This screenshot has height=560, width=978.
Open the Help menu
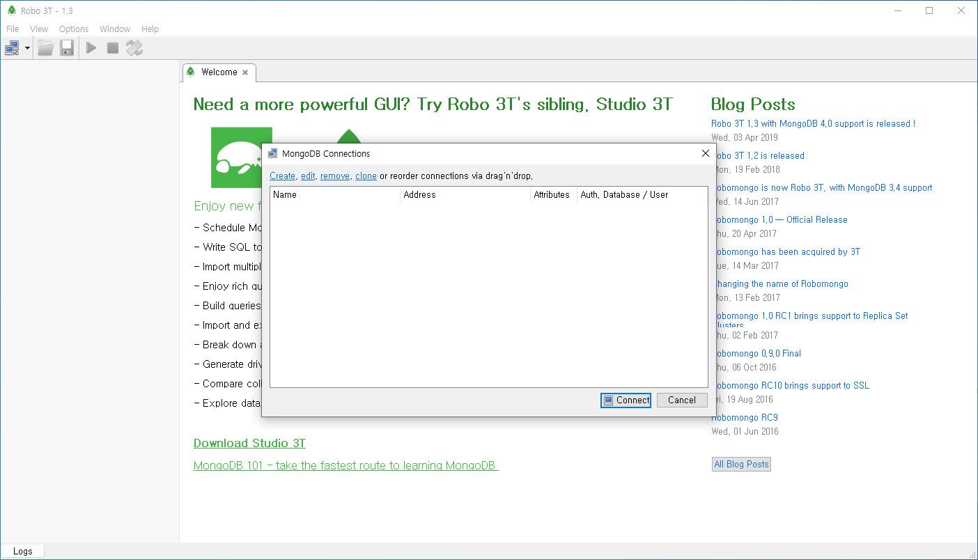coord(150,29)
